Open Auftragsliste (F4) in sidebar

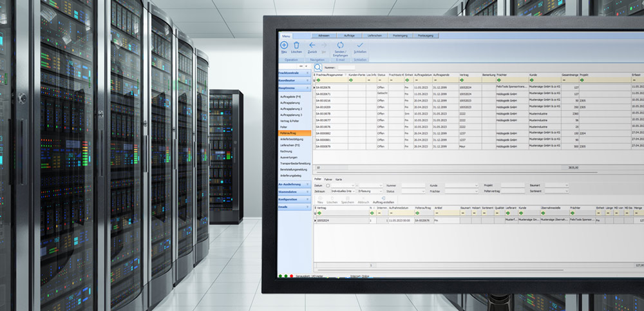pyautogui.click(x=290, y=97)
